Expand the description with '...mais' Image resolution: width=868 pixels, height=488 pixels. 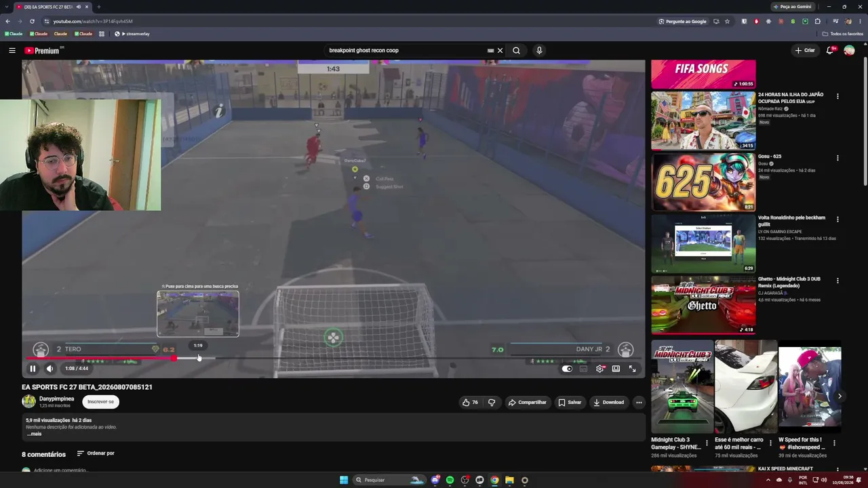(34, 434)
